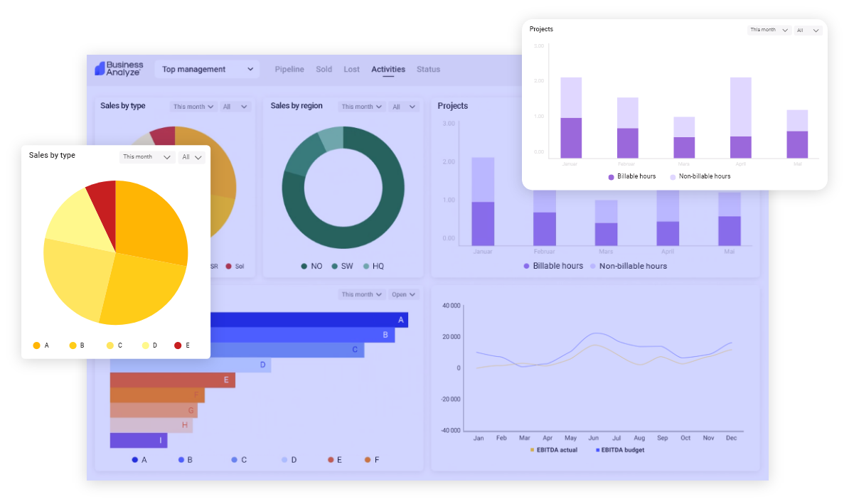
Task: Expand This month dropdown in Sales by region
Action: click(x=361, y=107)
